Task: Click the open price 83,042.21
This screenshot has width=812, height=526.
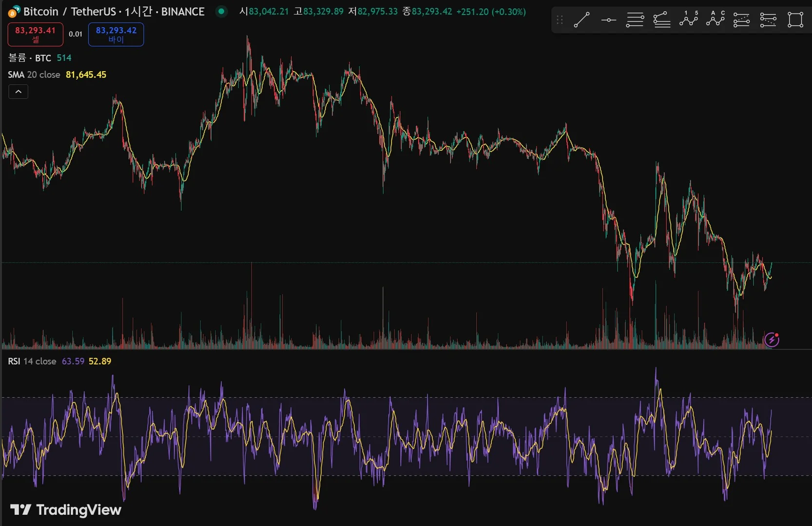Action: [269, 12]
